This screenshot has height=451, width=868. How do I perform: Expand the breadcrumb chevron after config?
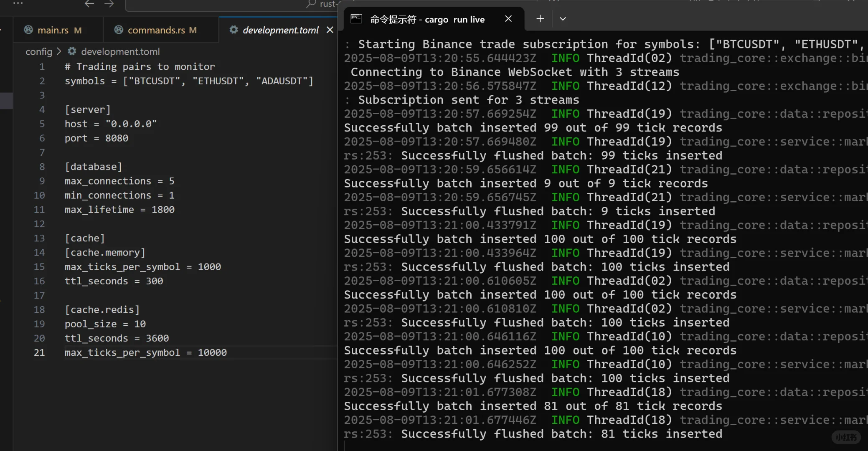pos(59,51)
